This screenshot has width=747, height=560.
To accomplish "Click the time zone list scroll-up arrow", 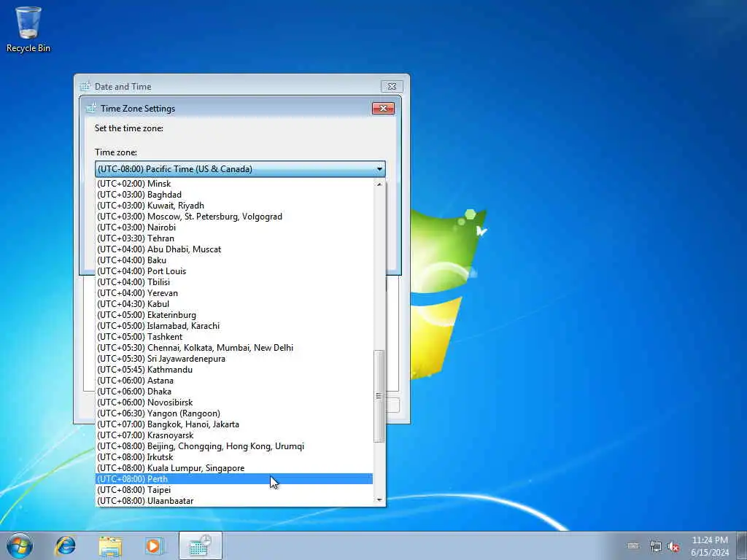I will 379,184.
